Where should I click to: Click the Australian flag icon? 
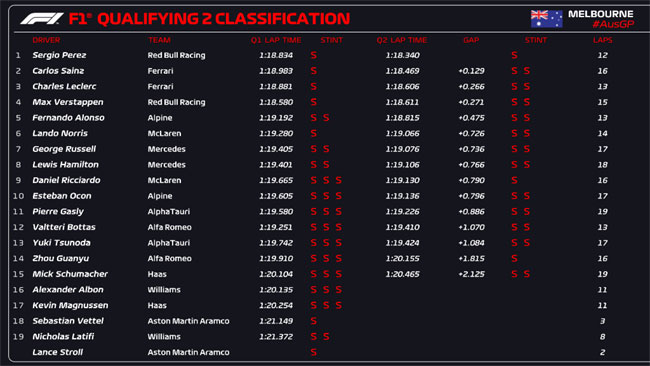tap(546, 19)
